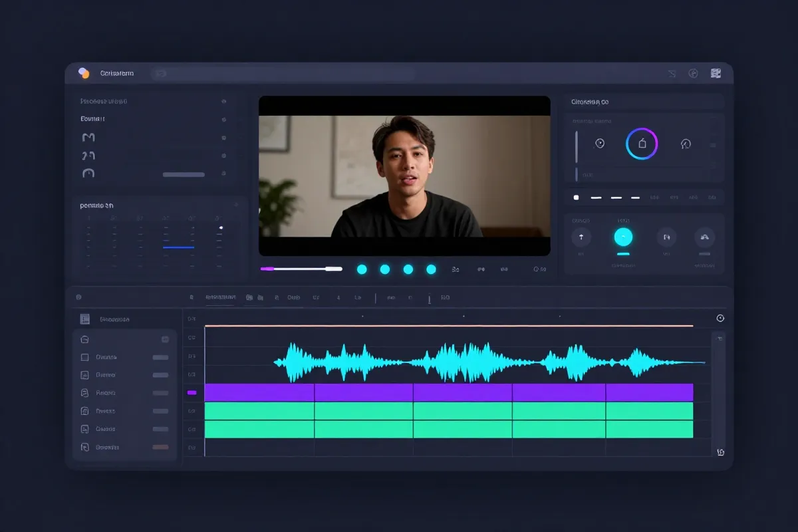Select the underlined tab in the timeline toolbar
The height and width of the screenshot is (532, 798).
[220, 297]
